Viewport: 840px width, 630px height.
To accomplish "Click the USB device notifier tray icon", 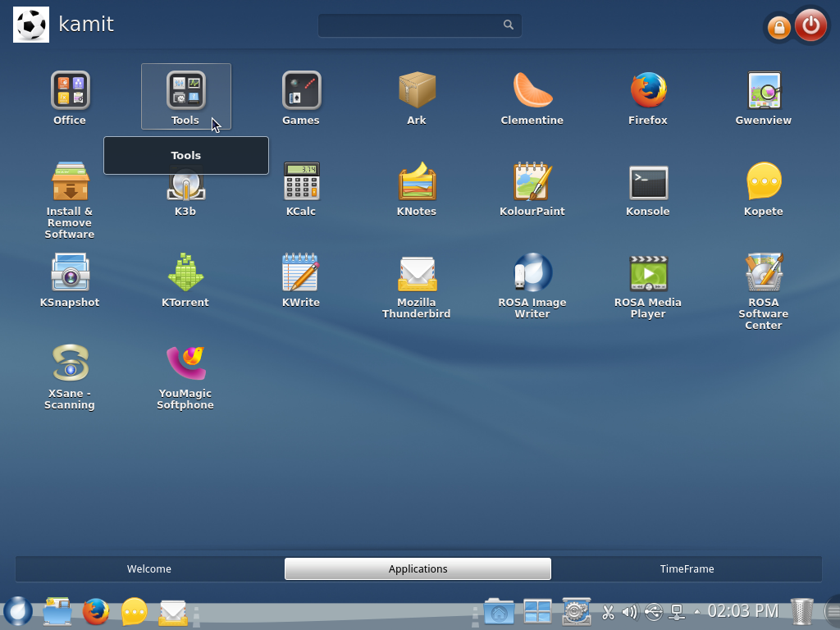I will click(x=654, y=612).
